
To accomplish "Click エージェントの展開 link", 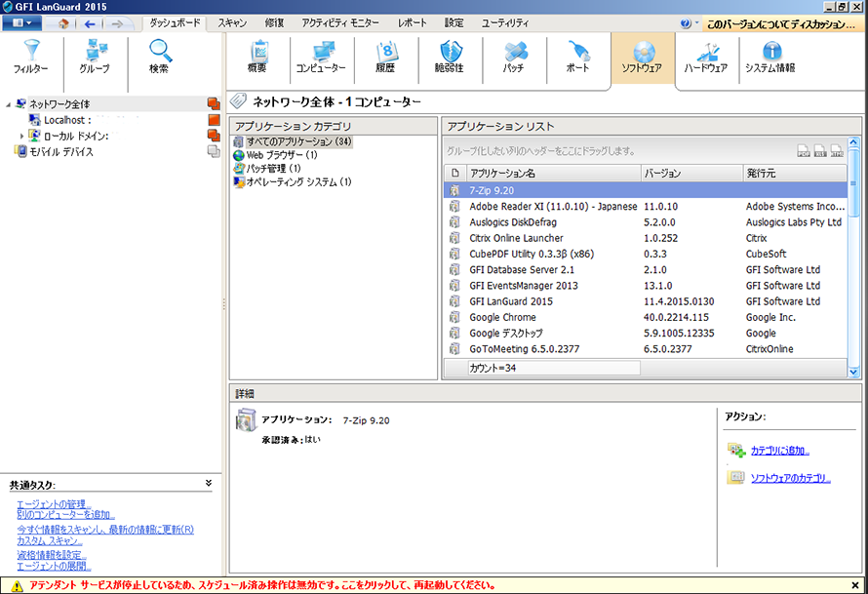I will click(53, 566).
